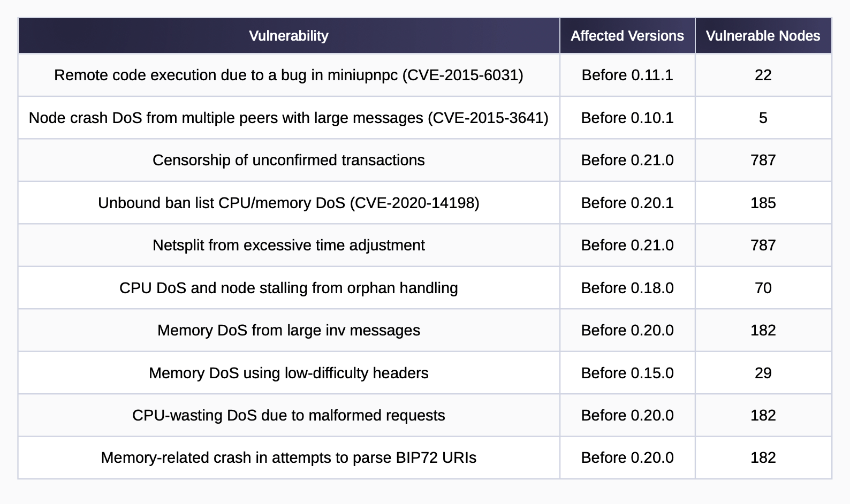Click the vulnerable nodes value 70
This screenshot has width=850, height=504.
(763, 288)
